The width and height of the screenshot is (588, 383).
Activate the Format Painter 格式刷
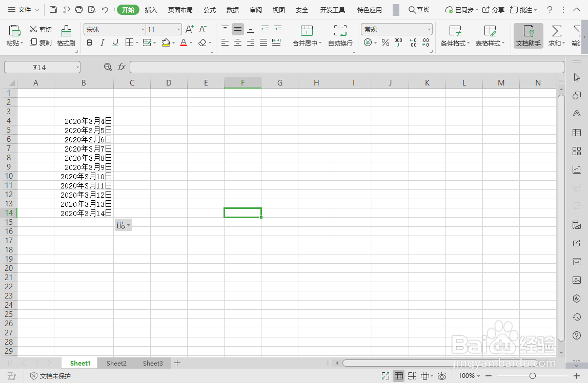pos(66,36)
